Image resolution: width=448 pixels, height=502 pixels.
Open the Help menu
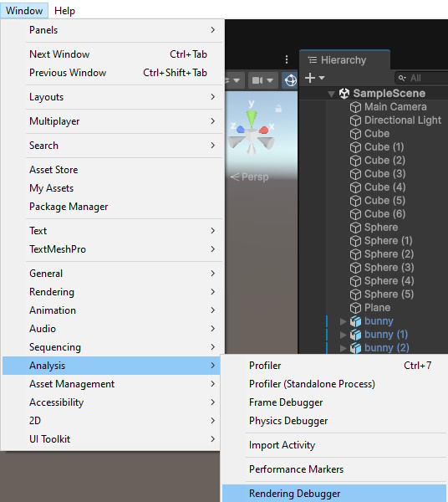tap(64, 11)
